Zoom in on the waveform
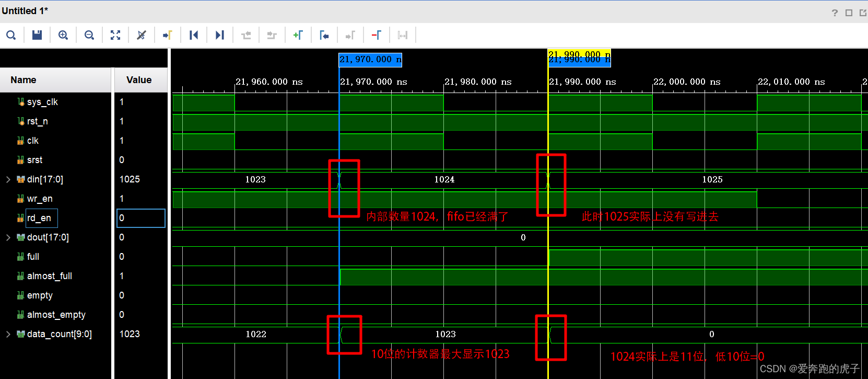 63,35
